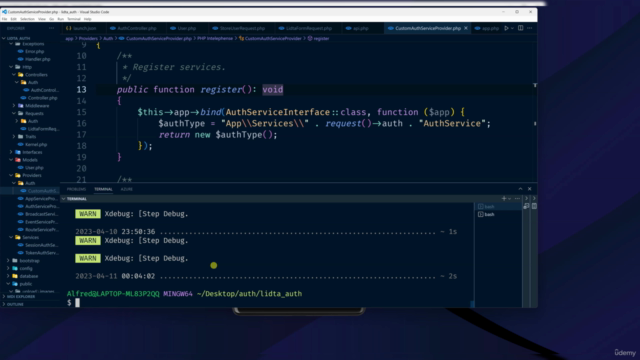This screenshot has height=360, width=640.
Task: Close the bottom terminal panel
Action: 530,189
